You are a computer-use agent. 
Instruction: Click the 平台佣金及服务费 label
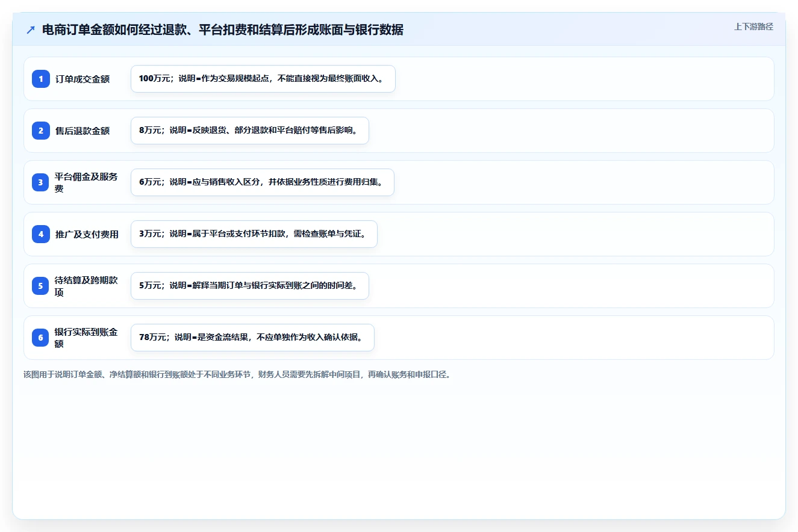coord(87,182)
